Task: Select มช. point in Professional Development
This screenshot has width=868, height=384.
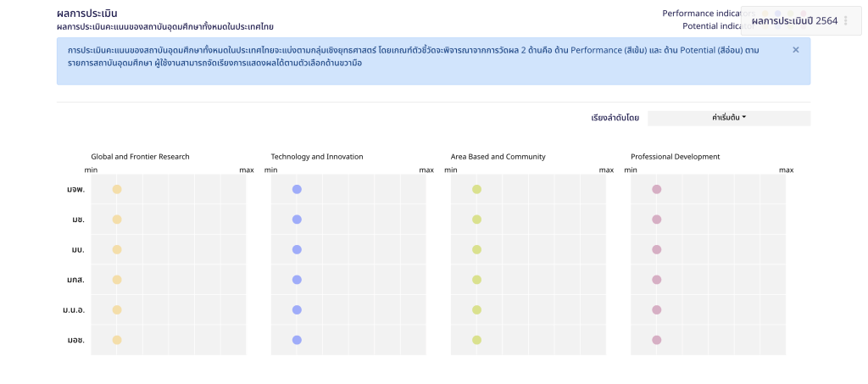Action: (657, 220)
